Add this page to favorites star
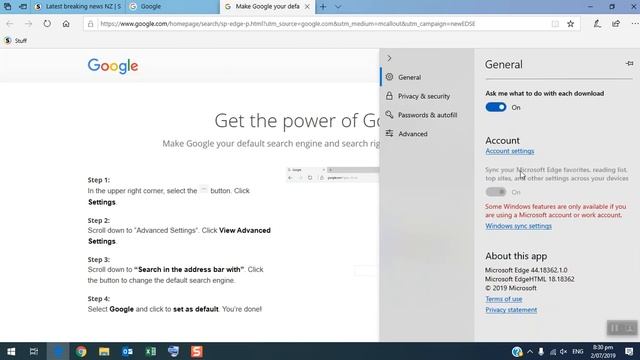This screenshot has width=640, height=360. 571,24
